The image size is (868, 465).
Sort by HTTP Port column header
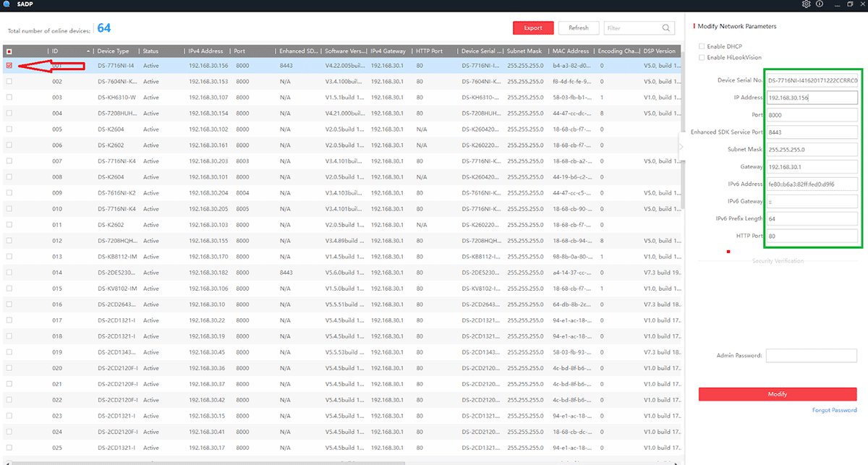(x=429, y=51)
